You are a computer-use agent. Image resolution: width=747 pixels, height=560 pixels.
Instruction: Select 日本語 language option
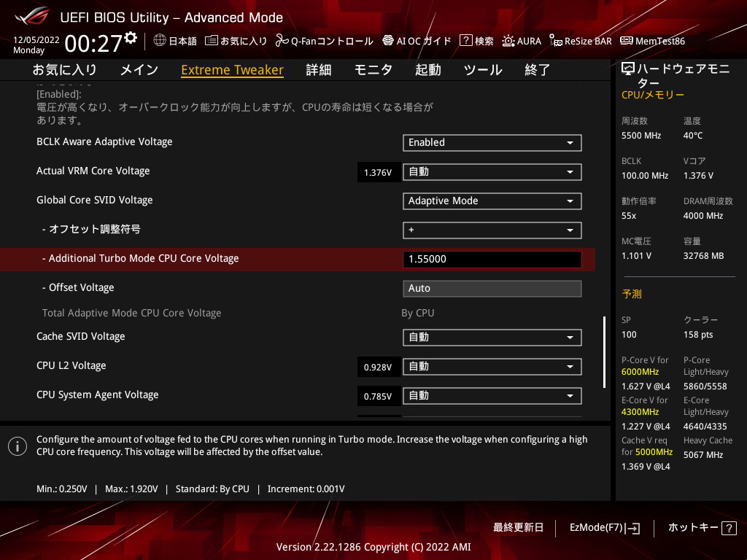click(182, 41)
